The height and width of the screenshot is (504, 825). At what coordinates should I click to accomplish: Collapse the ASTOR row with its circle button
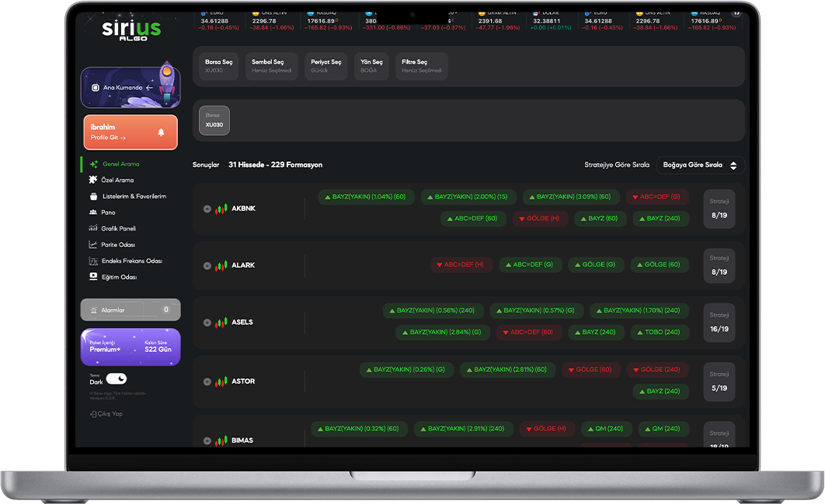click(x=207, y=381)
